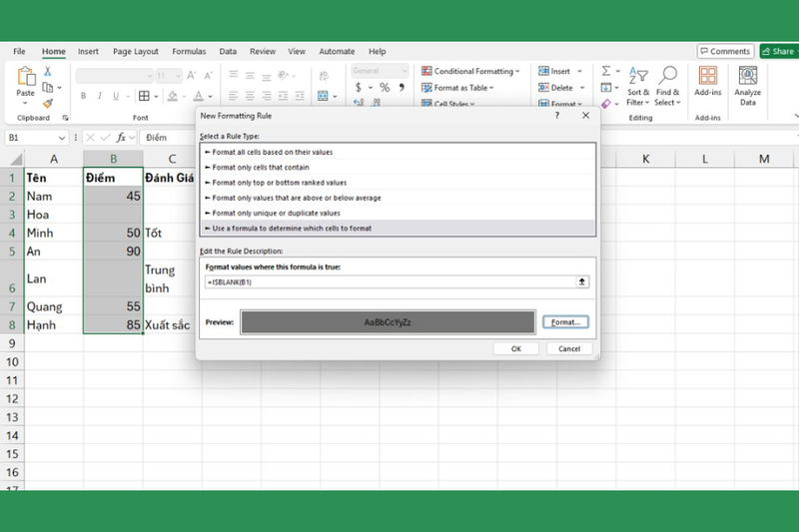
Task: Click the Borders icon
Action: point(144,96)
